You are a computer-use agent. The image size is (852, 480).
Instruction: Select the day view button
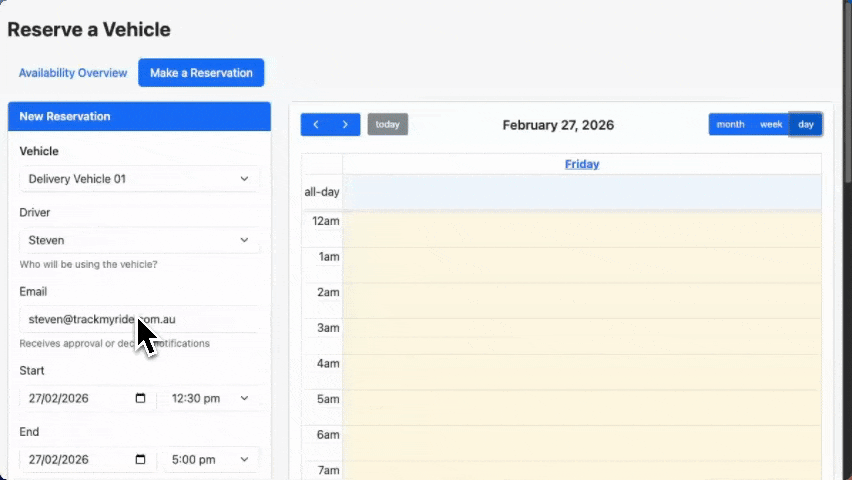coord(806,125)
